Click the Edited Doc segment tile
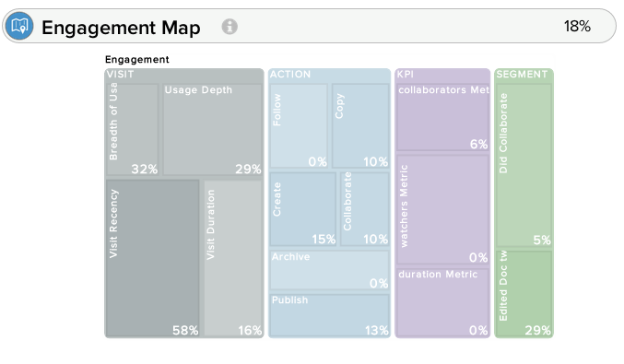The image size is (624, 364). [x=524, y=294]
